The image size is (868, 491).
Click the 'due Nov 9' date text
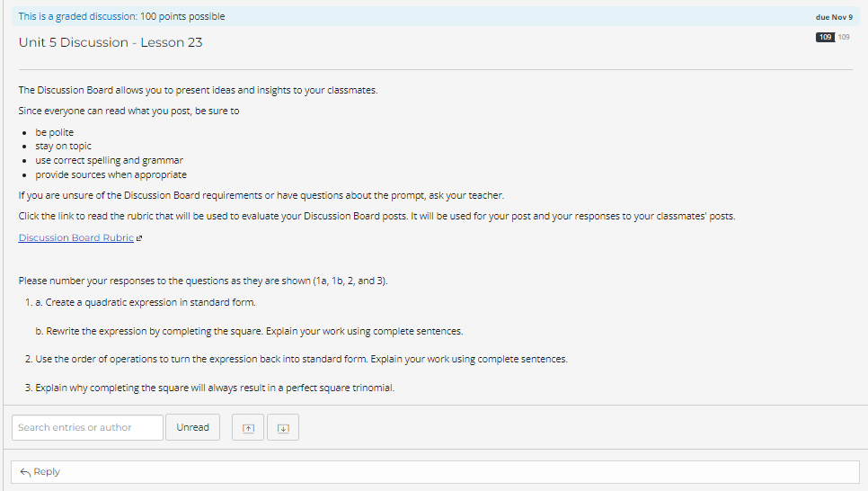coord(834,17)
